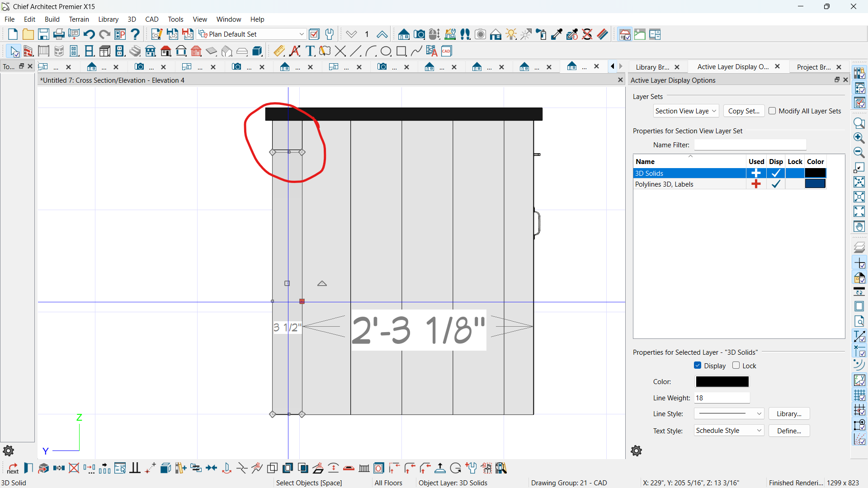Click the black Color swatch for layer
The width and height of the screenshot is (868, 488).
pyautogui.click(x=722, y=382)
